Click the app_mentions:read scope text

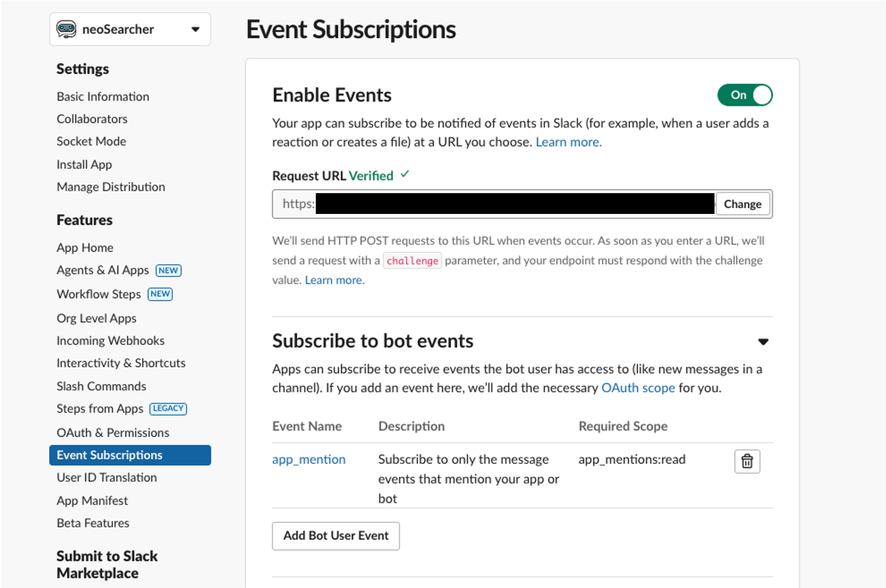pyautogui.click(x=632, y=460)
